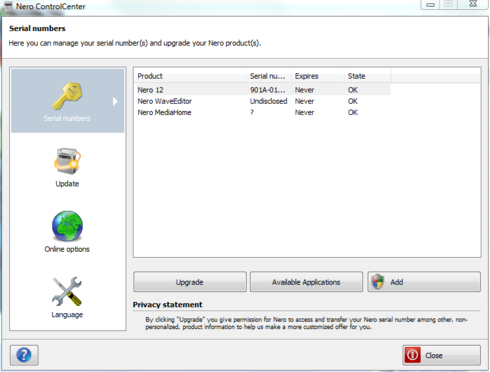Viewport: 490px width, 372px height.
Task: Click the Upgrade button
Action: 190,282
